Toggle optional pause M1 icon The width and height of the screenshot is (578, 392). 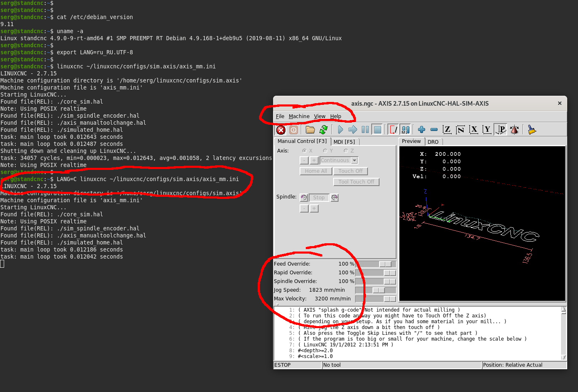(405, 130)
